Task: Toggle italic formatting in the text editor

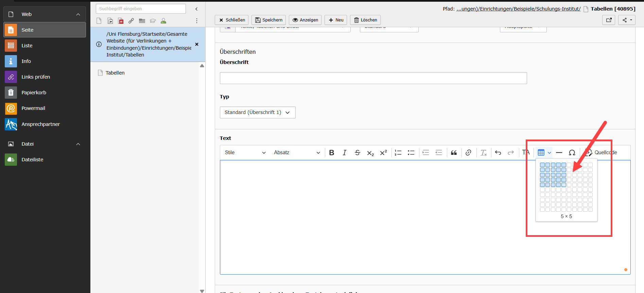Action: click(344, 153)
